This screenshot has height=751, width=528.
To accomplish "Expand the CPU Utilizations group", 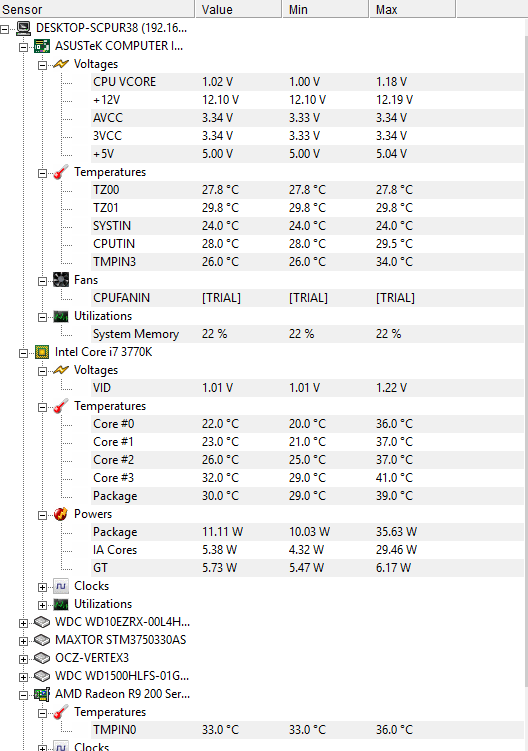I will pyautogui.click(x=43, y=605).
